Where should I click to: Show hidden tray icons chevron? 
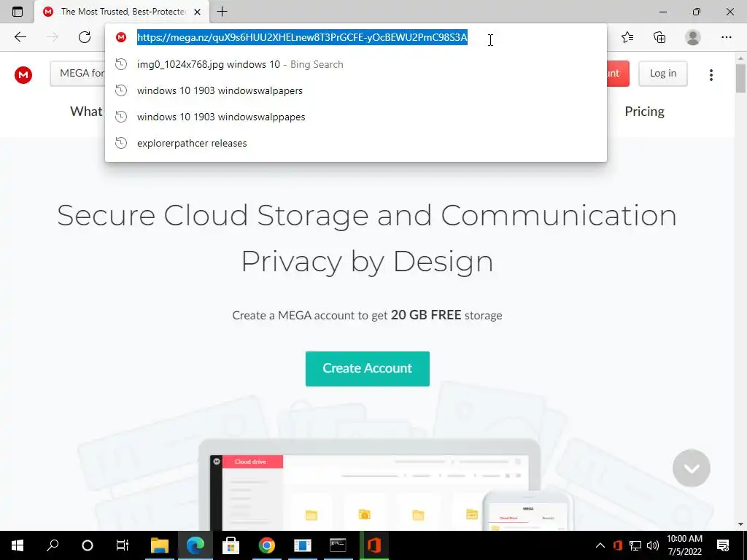(x=600, y=545)
